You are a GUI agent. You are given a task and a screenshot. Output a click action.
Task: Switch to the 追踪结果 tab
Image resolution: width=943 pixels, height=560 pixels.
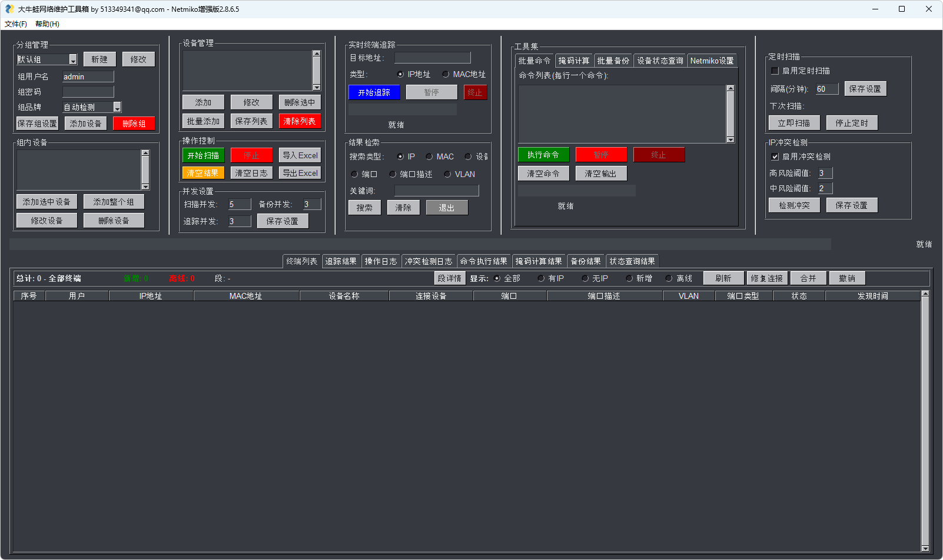[341, 261]
